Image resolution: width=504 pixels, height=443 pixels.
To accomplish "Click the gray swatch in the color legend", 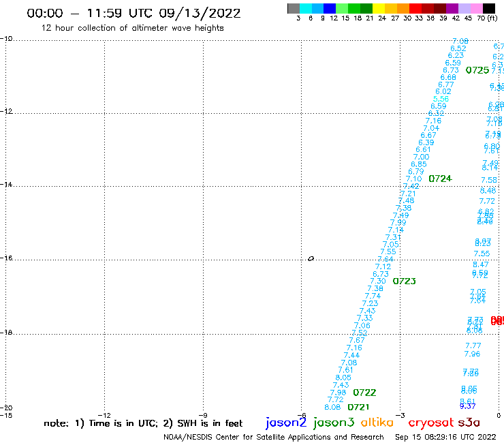I will (294, 8).
